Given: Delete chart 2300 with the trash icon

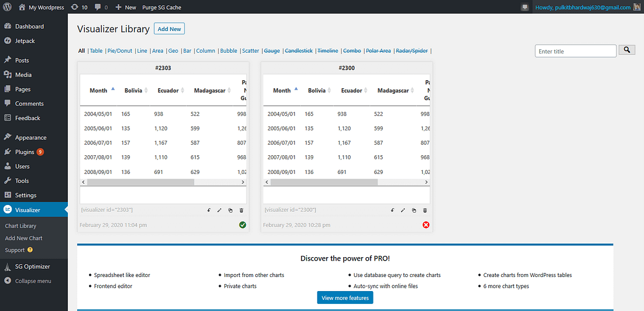Looking at the screenshot, I should coord(425,210).
